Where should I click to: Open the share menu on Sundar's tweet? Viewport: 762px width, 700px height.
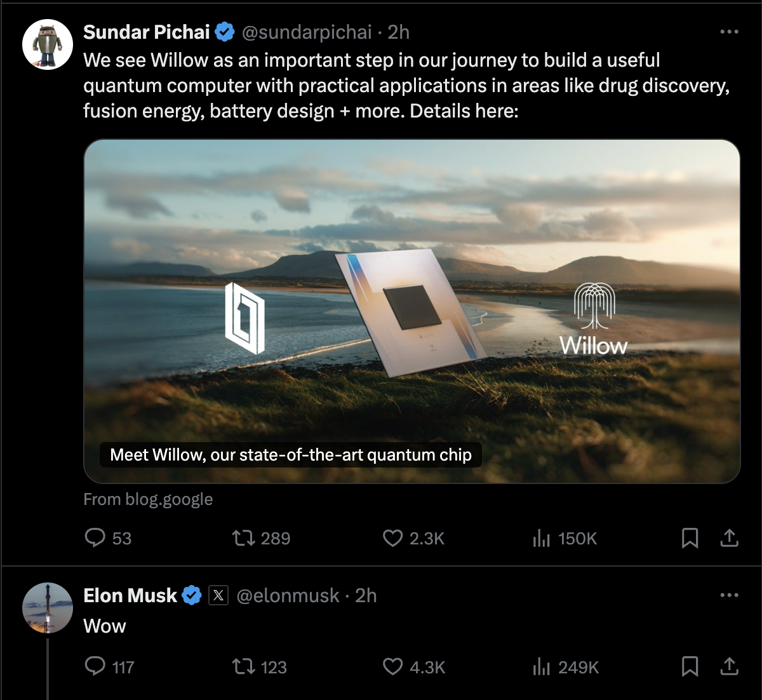coord(729,538)
